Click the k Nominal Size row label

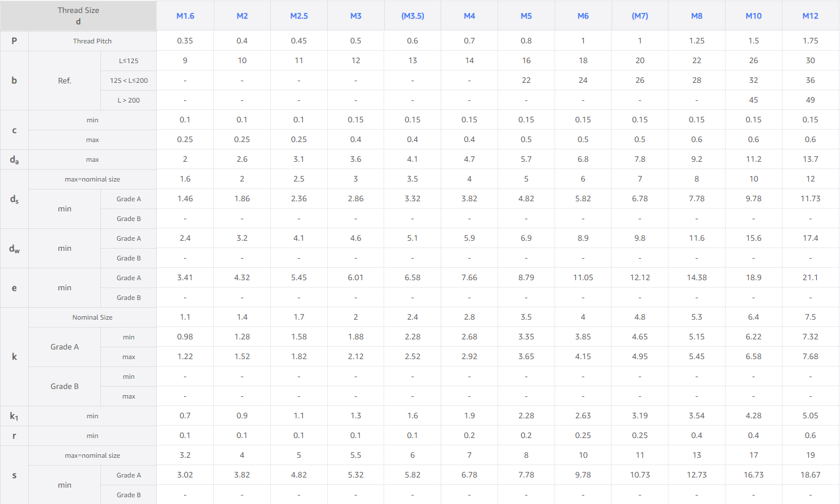click(x=93, y=317)
